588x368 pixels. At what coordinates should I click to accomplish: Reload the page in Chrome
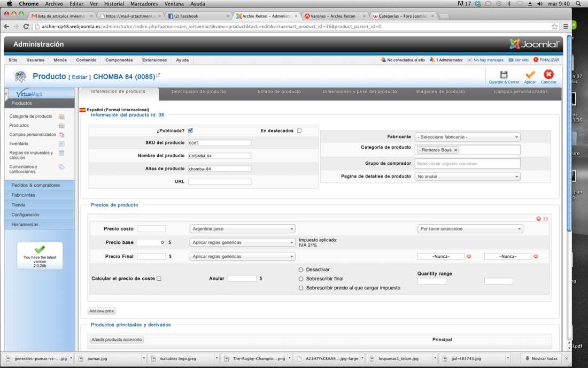[26, 26]
